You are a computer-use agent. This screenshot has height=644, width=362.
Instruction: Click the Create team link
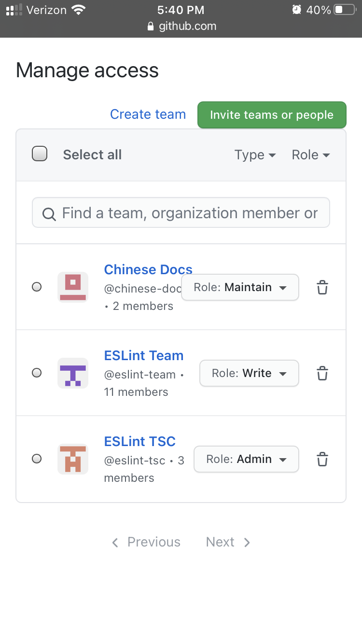(148, 114)
